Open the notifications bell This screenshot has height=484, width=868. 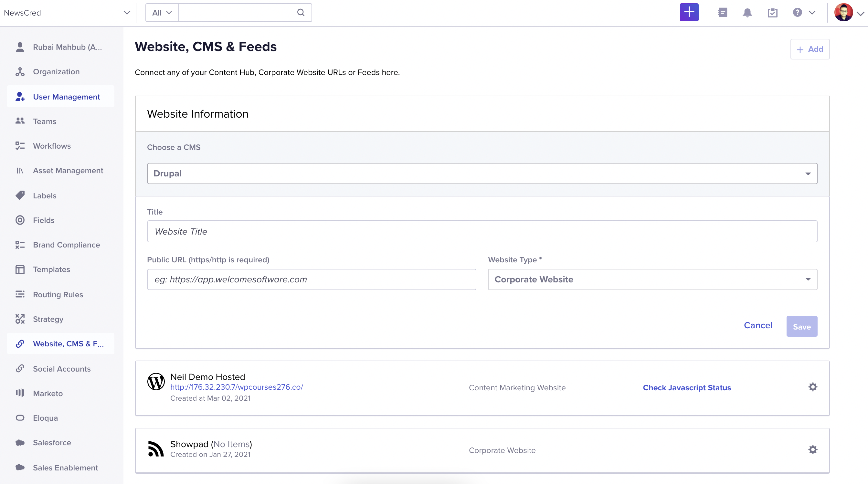point(747,13)
